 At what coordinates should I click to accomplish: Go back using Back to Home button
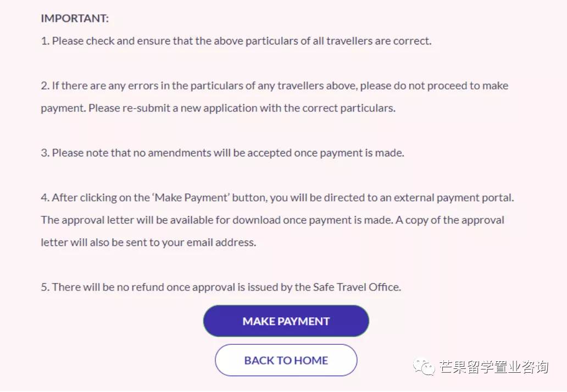(x=286, y=361)
